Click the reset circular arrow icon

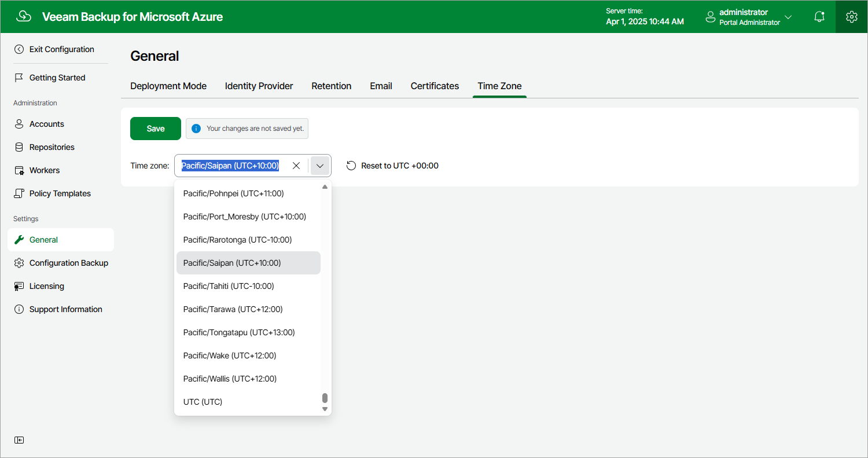(x=351, y=166)
